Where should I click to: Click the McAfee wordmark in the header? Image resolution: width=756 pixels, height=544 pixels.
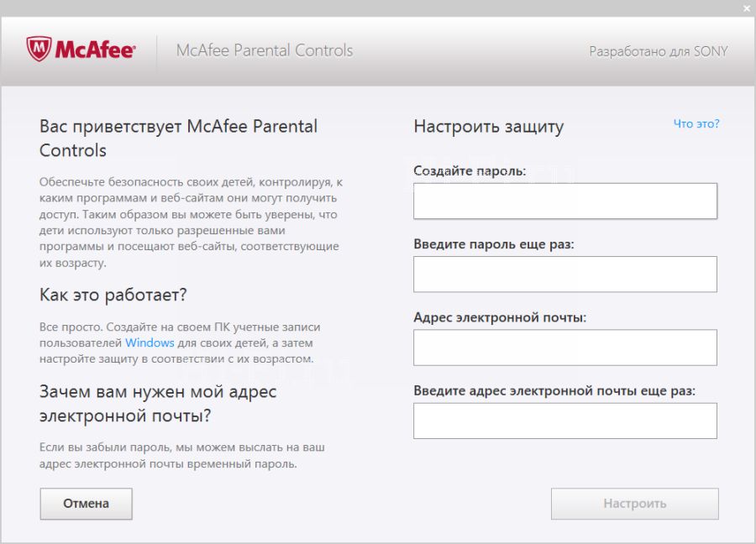(94, 50)
